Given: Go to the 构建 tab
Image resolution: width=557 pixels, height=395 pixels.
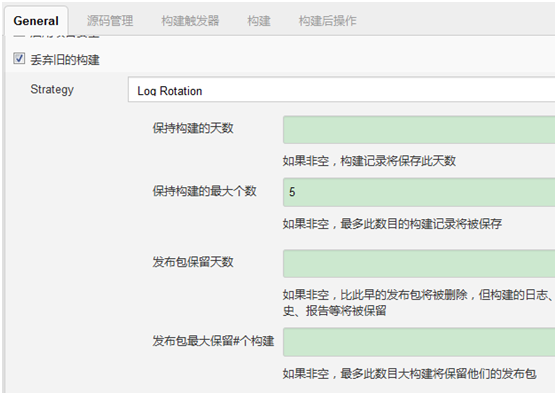Looking at the screenshot, I should [259, 21].
